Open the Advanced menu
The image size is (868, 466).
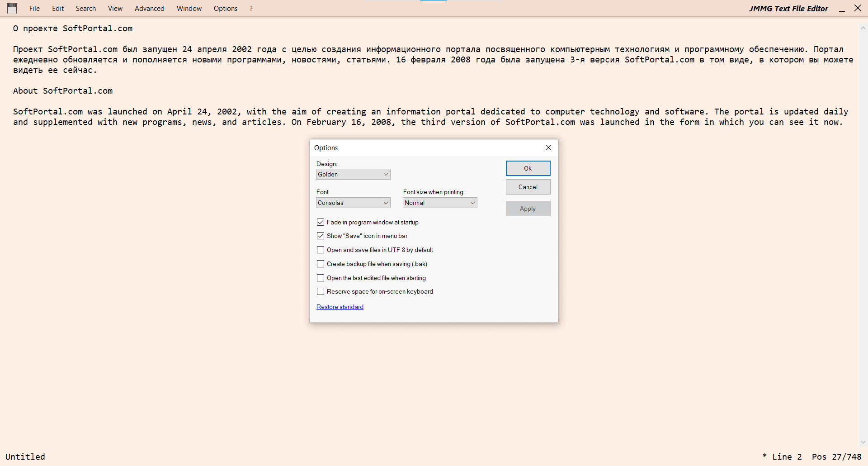pyautogui.click(x=150, y=9)
